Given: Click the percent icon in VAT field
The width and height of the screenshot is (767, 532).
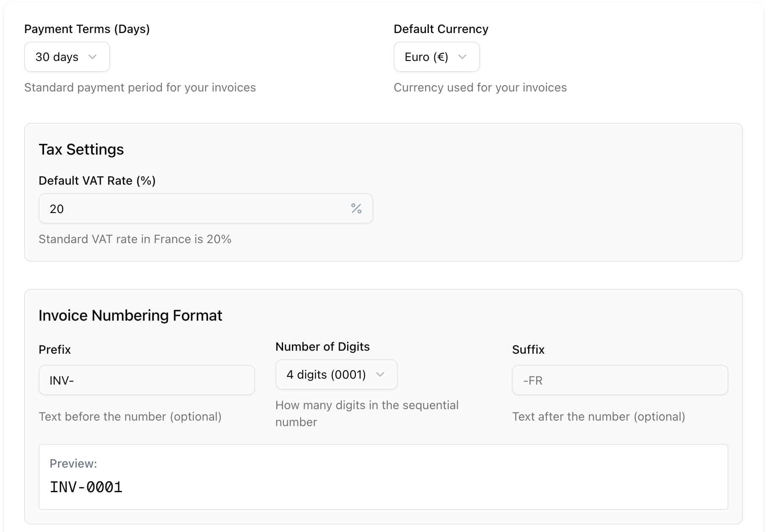Looking at the screenshot, I should tap(356, 208).
